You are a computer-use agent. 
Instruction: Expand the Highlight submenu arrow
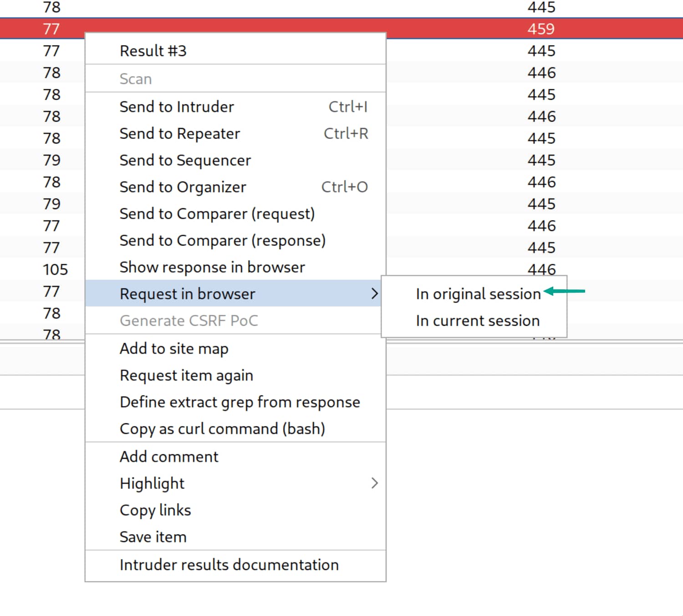tap(374, 483)
